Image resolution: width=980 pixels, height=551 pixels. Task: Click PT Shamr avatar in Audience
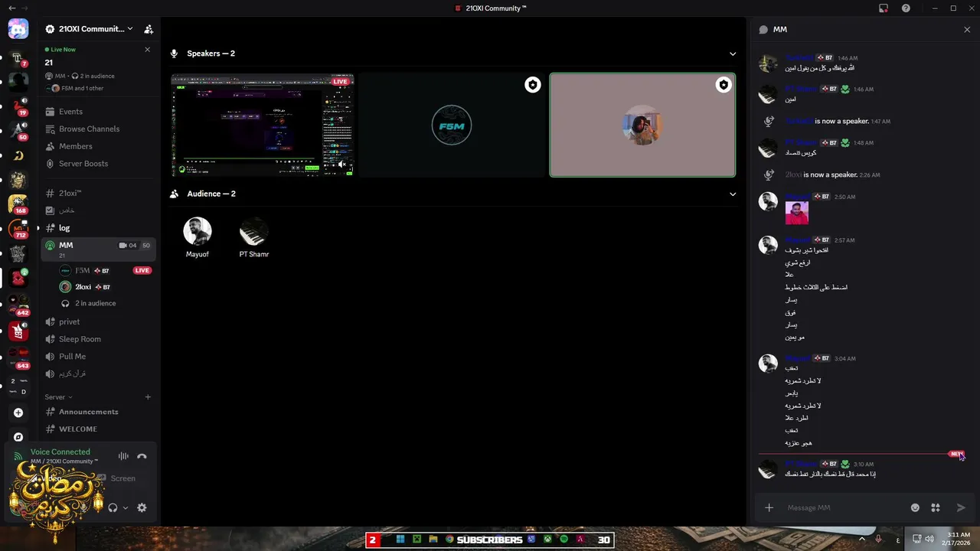point(253,231)
